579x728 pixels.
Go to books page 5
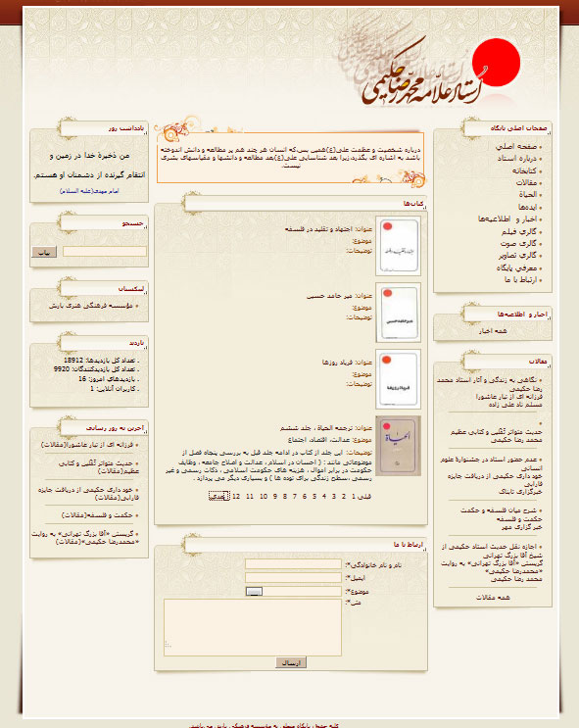[314, 497]
